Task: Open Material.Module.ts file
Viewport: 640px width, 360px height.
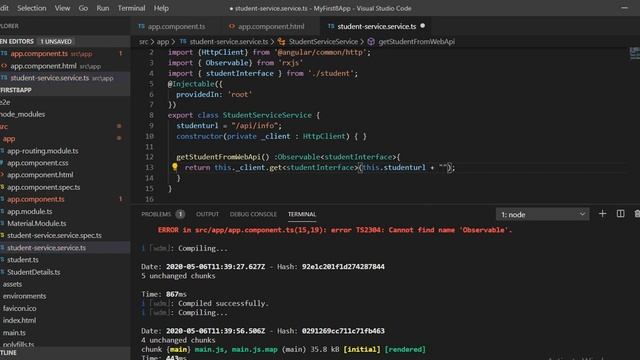Action: click(x=36, y=223)
